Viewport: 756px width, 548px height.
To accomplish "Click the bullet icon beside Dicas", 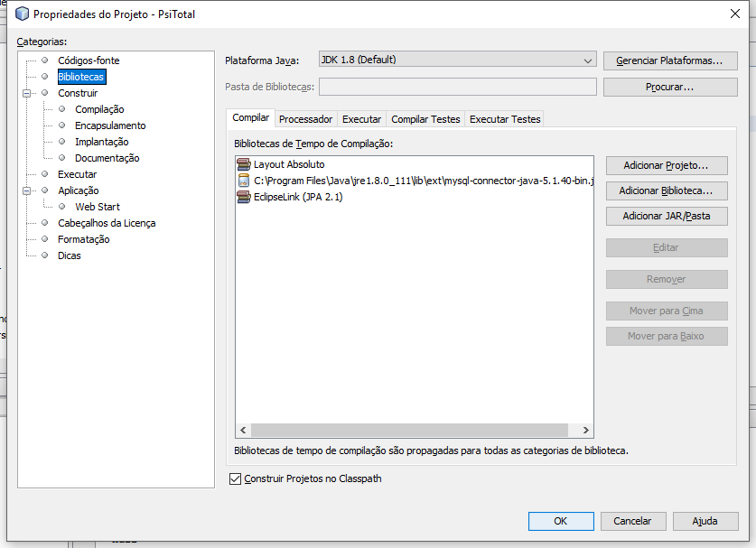I will (x=45, y=255).
